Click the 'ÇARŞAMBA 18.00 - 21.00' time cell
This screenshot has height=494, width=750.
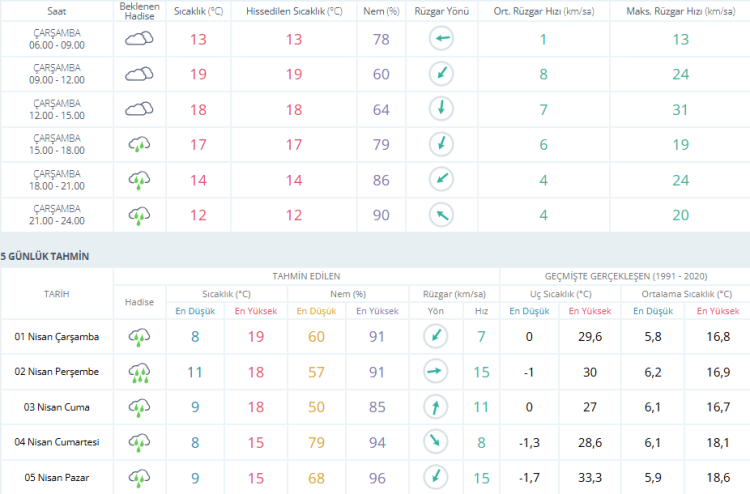click(57, 179)
